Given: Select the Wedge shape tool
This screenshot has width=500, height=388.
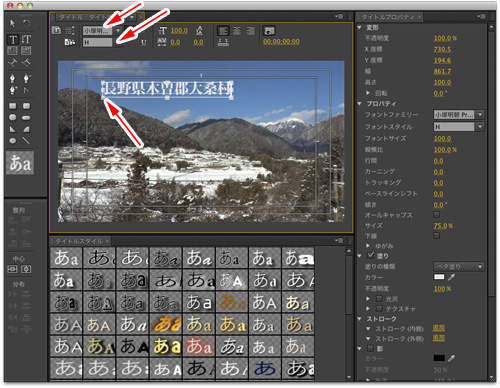Looking at the screenshot, I should pyautogui.click(x=13, y=129).
